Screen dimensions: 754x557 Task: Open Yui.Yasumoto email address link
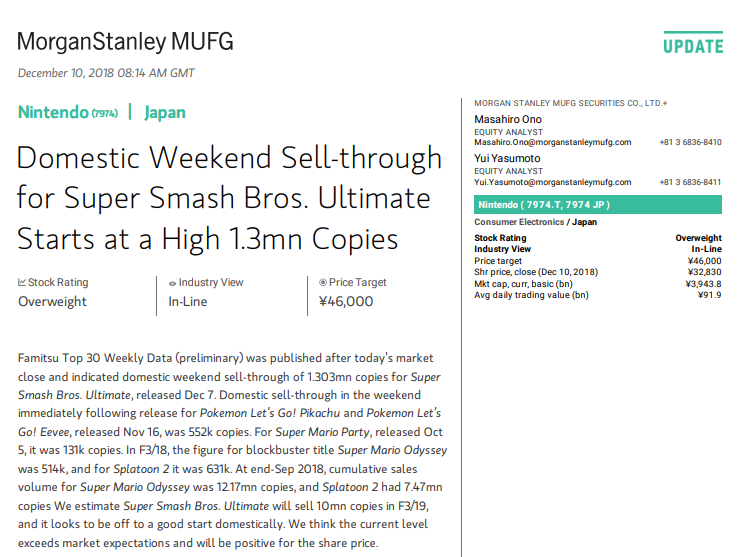coord(553,182)
